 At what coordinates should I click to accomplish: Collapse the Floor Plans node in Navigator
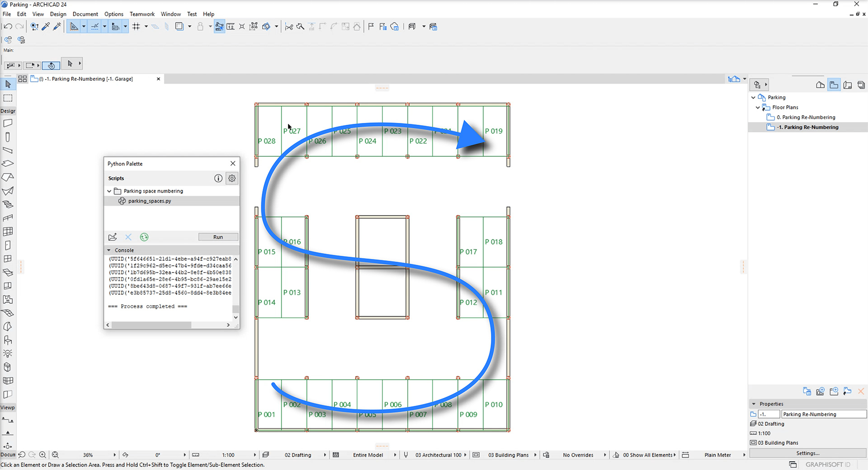pyautogui.click(x=758, y=107)
